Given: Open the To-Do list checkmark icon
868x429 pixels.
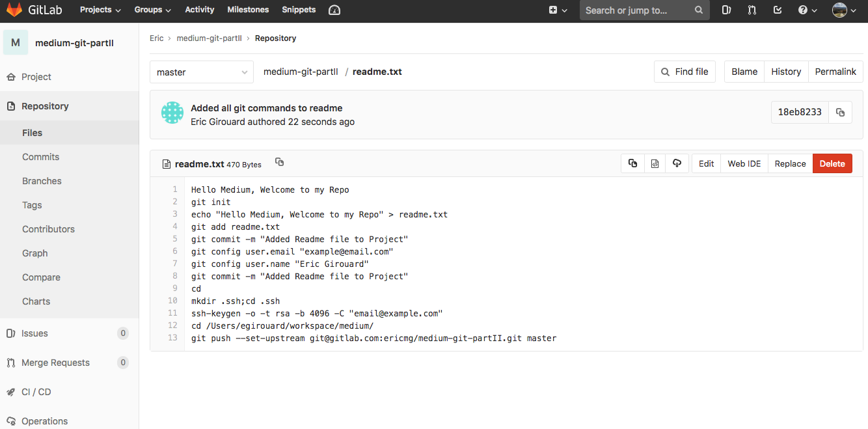Looking at the screenshot, I should pyautogui.click(x=778, y=10).
